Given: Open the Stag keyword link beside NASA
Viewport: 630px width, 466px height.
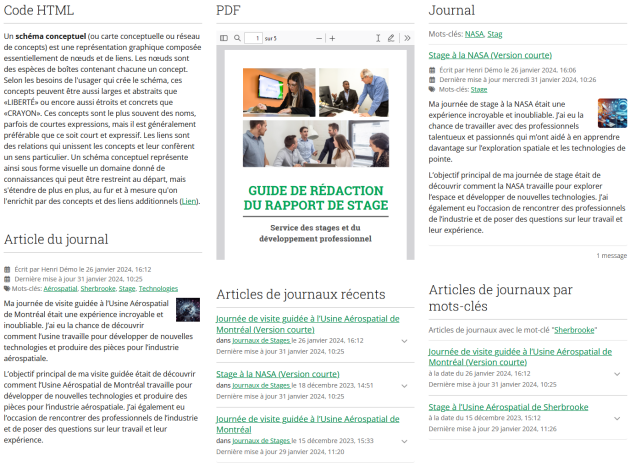Looking at the screenshot, I should coord(495,34).
